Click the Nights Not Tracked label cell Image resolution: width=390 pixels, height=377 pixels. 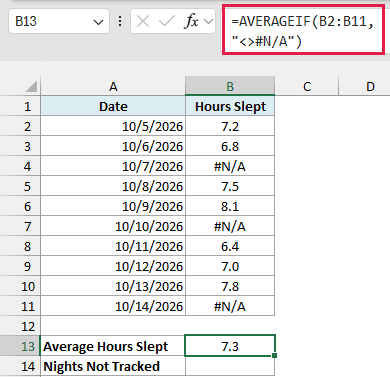click(x=113, y=366)
